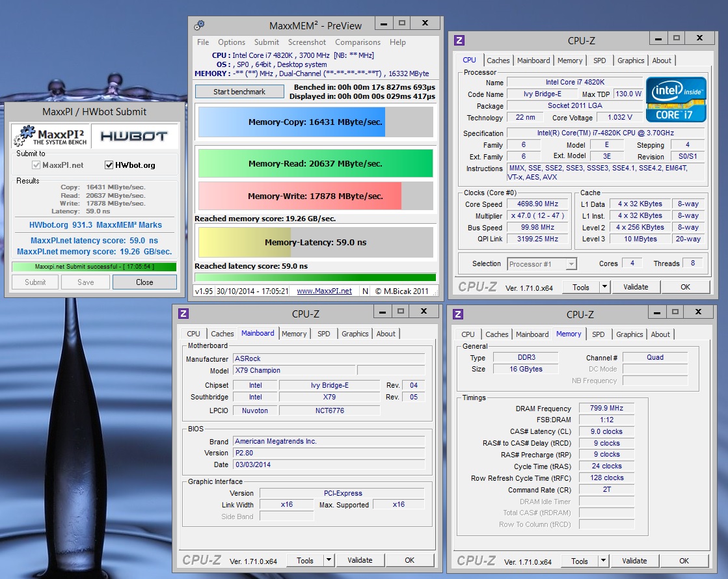Open the Submit menu in MaxxMEM
The image size is (728, 579).
(267, 42)
